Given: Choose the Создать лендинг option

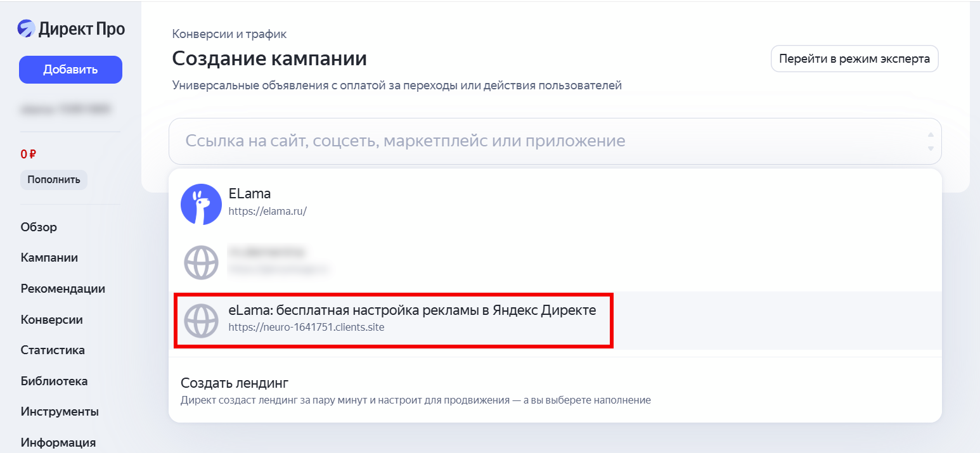Looking at the screenshot, I should point(555,390).
